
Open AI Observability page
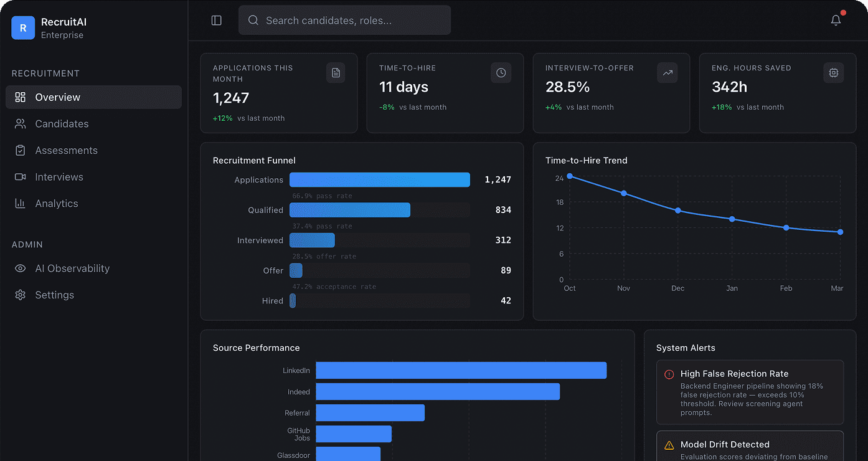point(93,269)
